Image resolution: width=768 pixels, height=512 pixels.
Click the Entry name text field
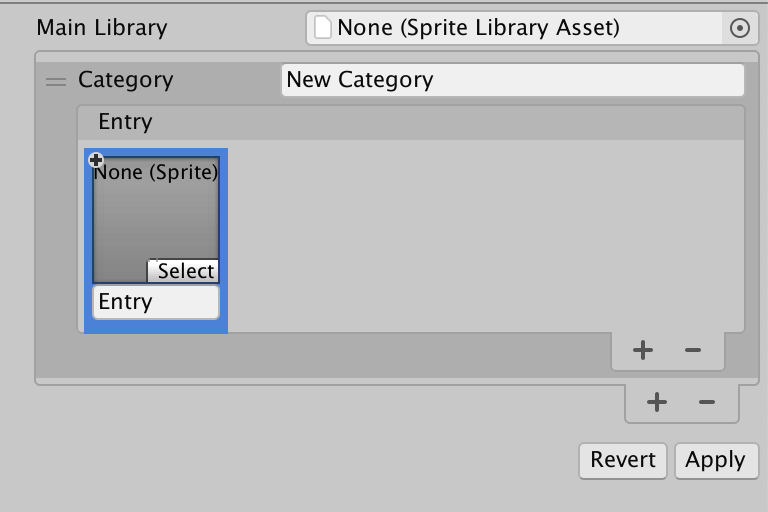click(156, 302)
